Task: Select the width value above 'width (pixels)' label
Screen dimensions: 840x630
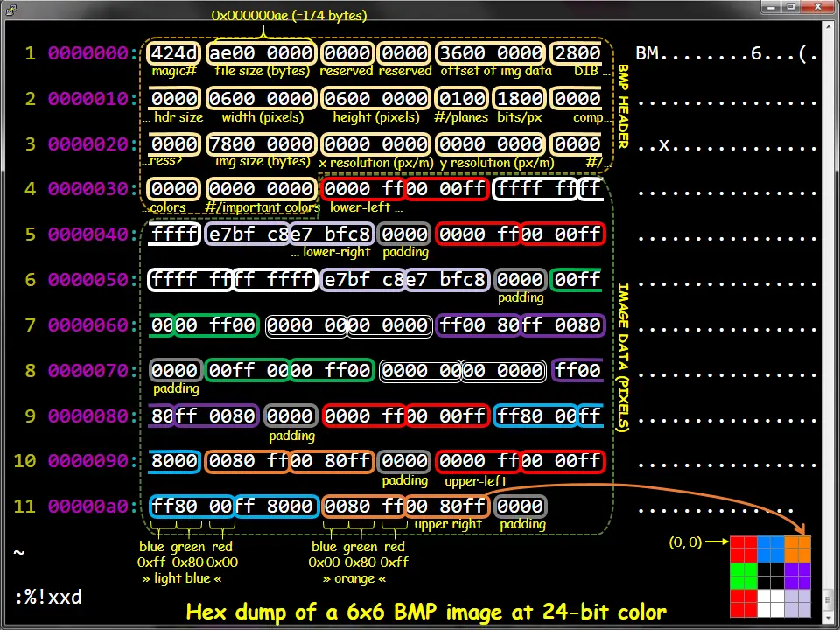Action: [x=262, y=99]
